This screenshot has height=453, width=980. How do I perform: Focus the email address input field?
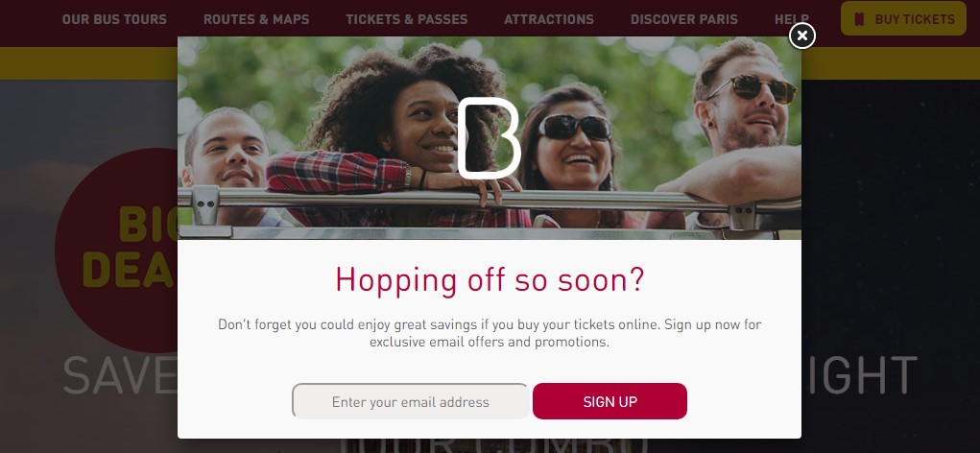click(x=411, y=401)
